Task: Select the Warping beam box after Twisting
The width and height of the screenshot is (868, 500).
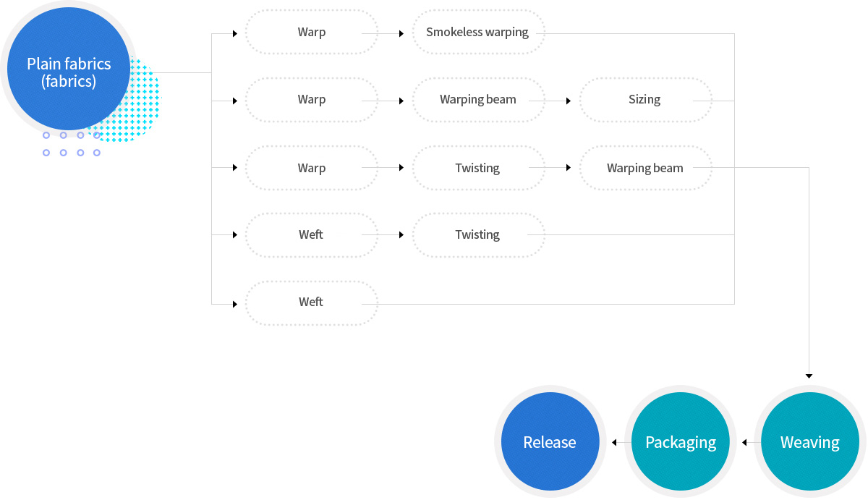Action: [644, 168]
